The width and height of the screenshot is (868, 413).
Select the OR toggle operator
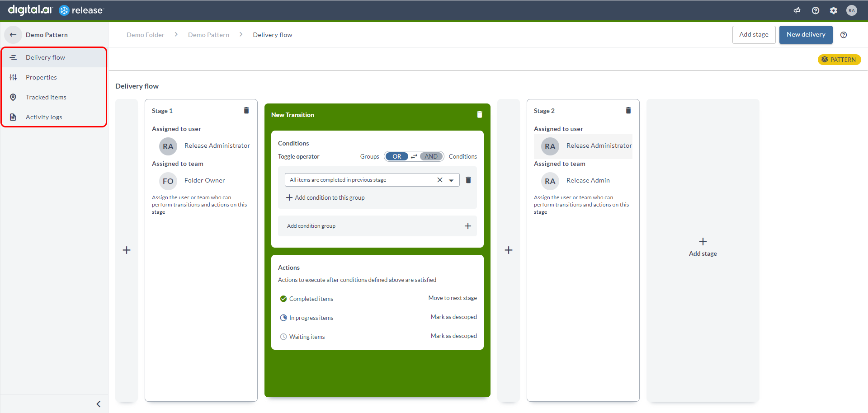click(397, 156)
